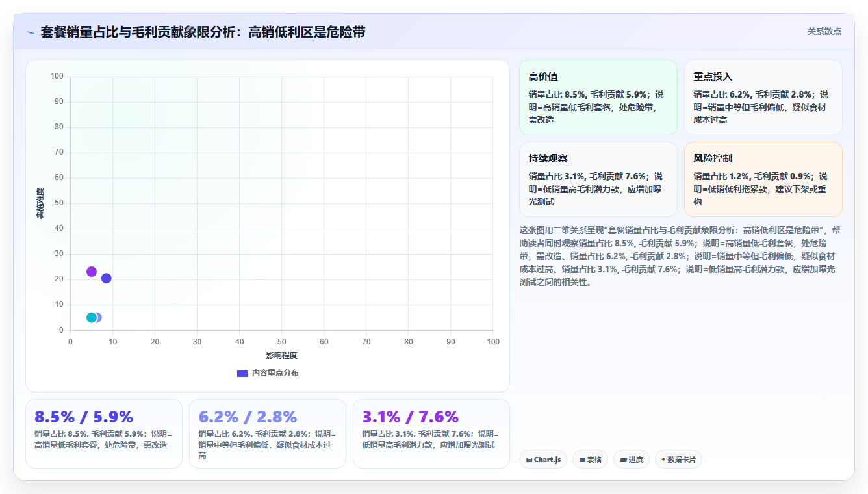Select the 数据卡片 tag chip
This screenshot has width=868, height=494.
click(x=678, y=460)
